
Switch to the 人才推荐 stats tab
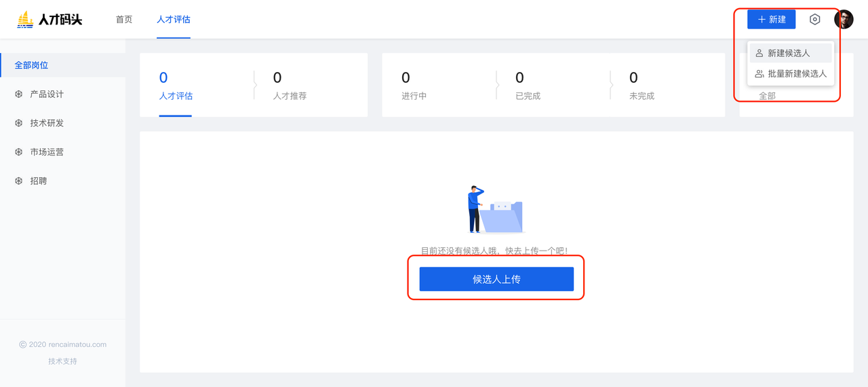[290, 86]
